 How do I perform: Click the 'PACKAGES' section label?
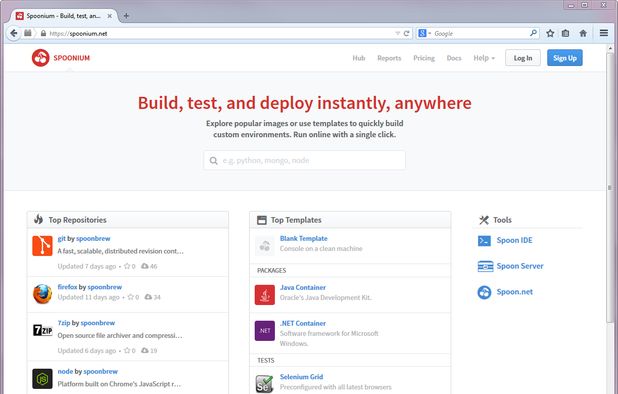tap(272, 270)
